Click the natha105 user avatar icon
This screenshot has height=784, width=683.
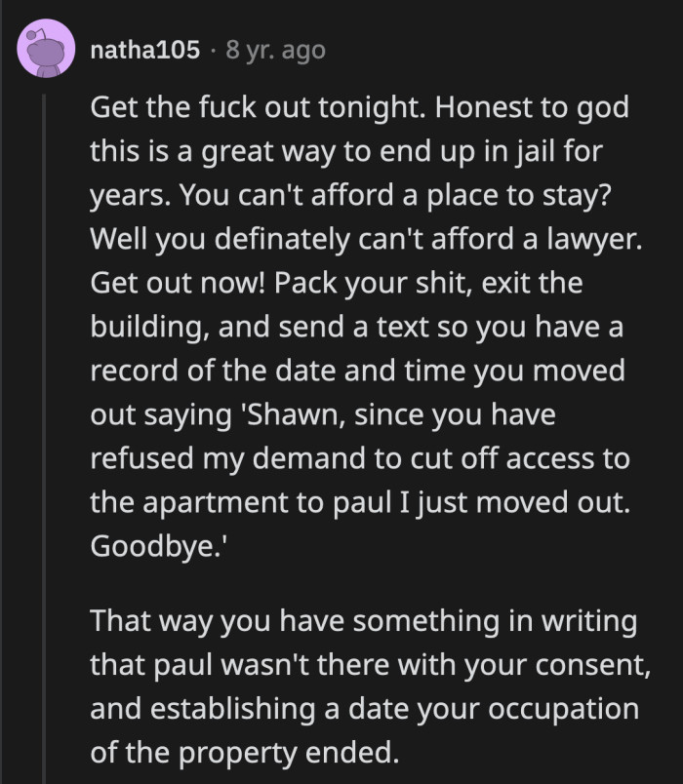coord(46,49)
